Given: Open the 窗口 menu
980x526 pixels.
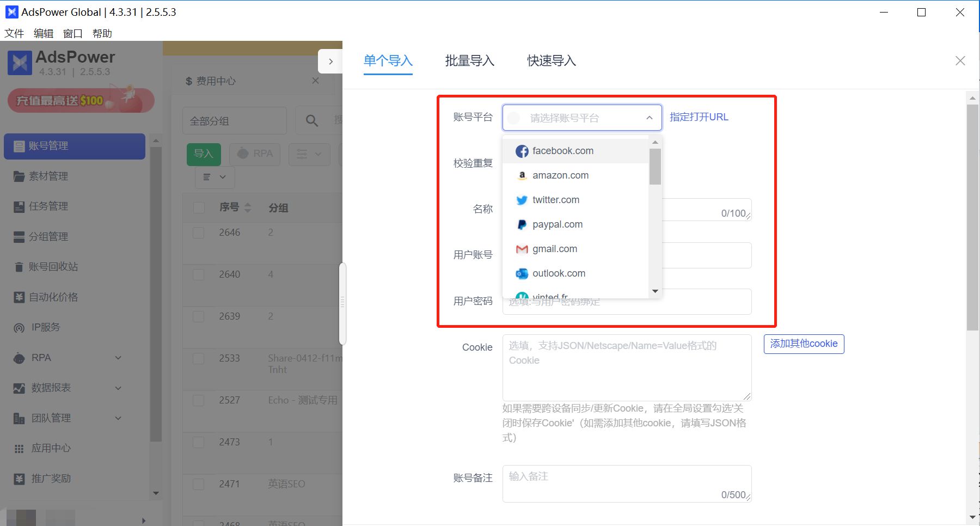Looking at the screenshot, I should (73, 33).
